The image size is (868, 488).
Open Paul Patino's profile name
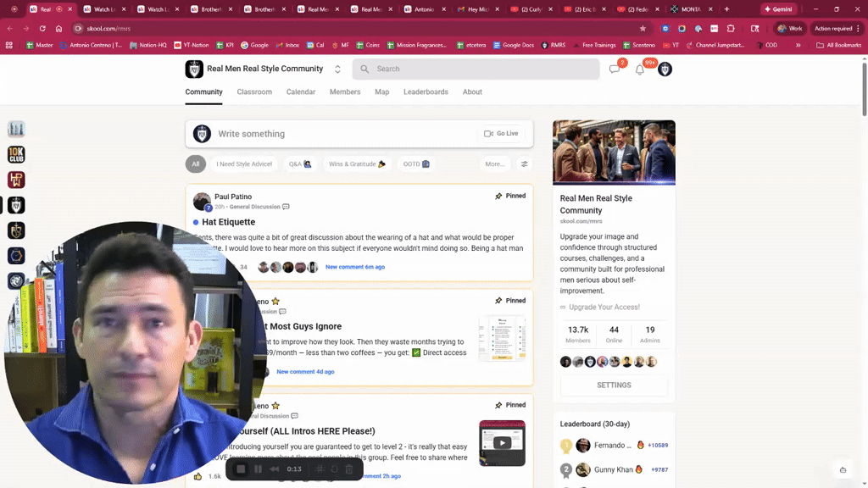coord(233,197)
